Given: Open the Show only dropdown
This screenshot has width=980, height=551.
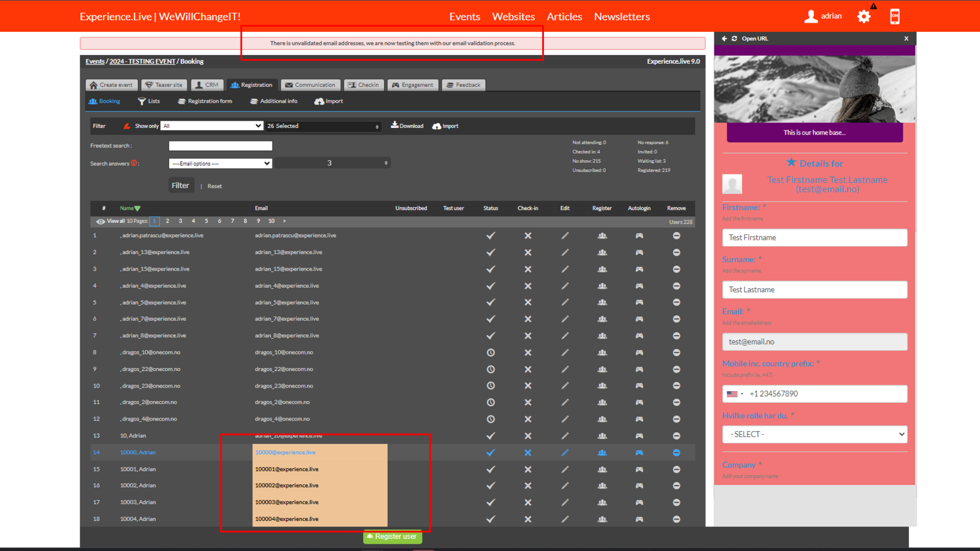Looking at the screenshot, I should click(212, 126).
